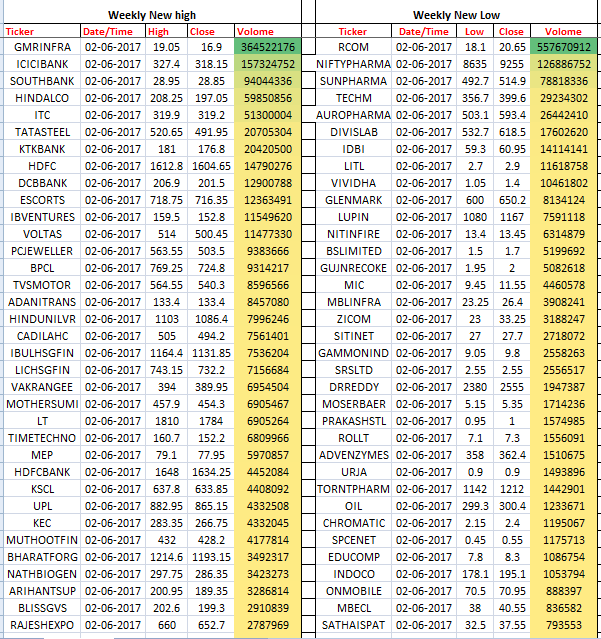Click the VAKRANGEE ticker cell
This screenshot has height=639, width=601.
click(x=42, y=387)
